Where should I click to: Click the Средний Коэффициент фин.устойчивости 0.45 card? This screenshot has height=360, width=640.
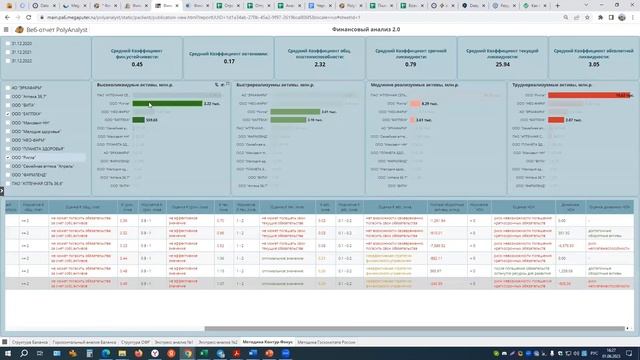[137, 58]
